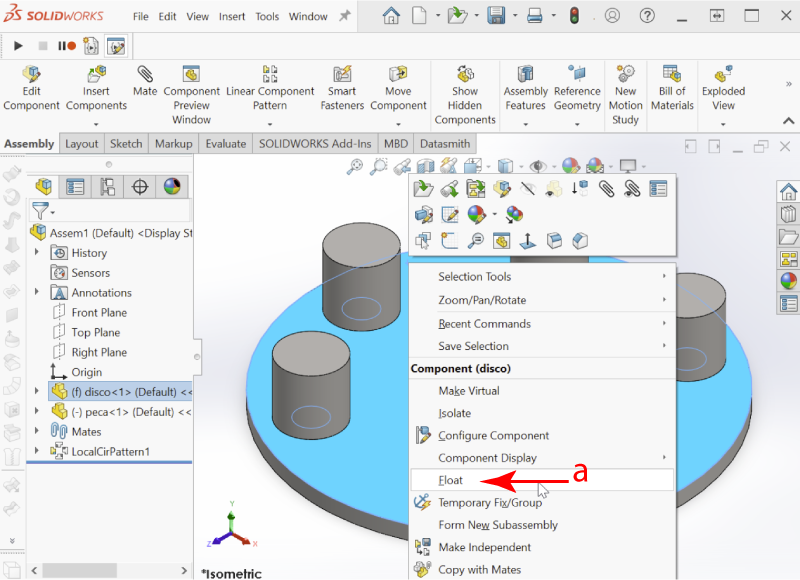Image resolution: width=800 pixels, height=580 pixels.
Task: Click the tree filter funnel icon
Action: (41, 210)
